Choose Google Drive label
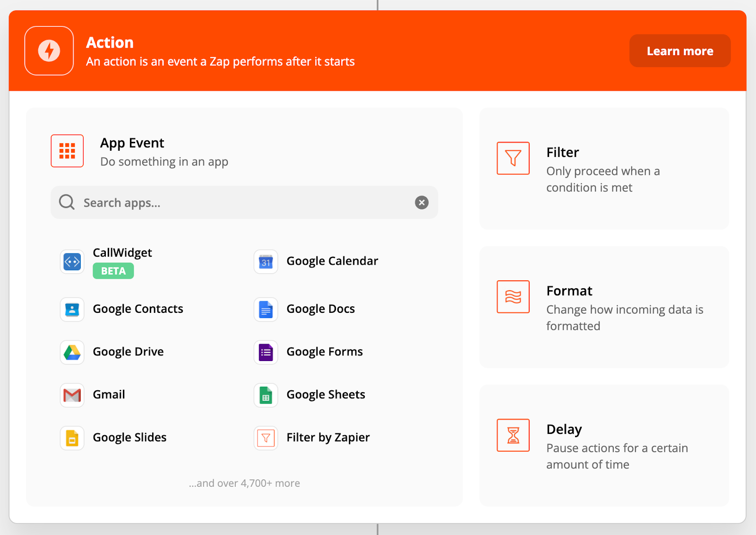Viewport: 756px width, 535px height. pyautogui.click(x=129, y=352)
